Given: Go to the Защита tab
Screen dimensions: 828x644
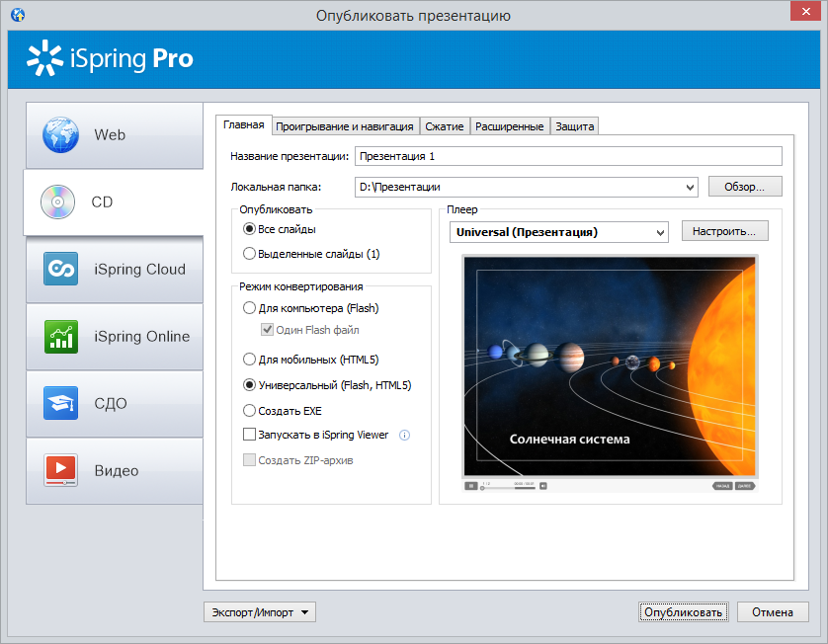Looking at the screenshot, I should click(574, 126).
